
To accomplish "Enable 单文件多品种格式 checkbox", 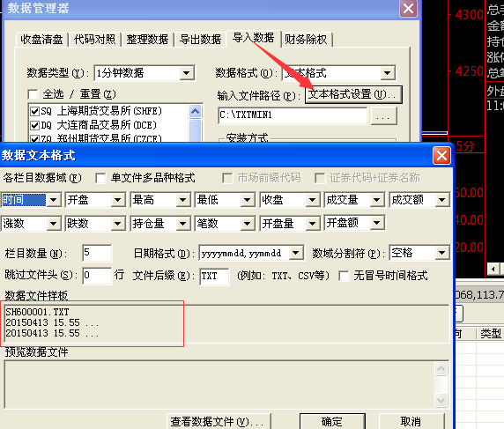I will (x=100, y=178).
